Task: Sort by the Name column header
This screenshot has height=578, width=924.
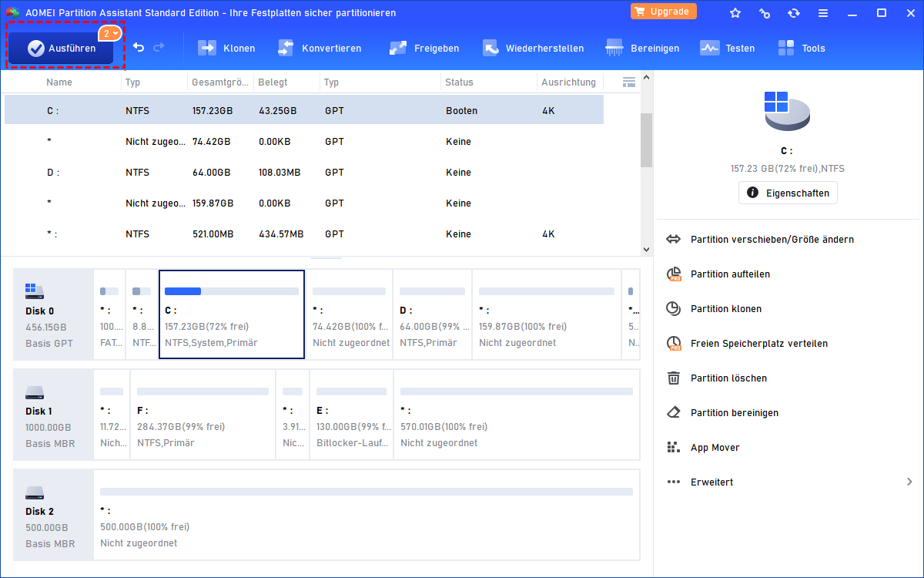Action: [x=59, y=82]
